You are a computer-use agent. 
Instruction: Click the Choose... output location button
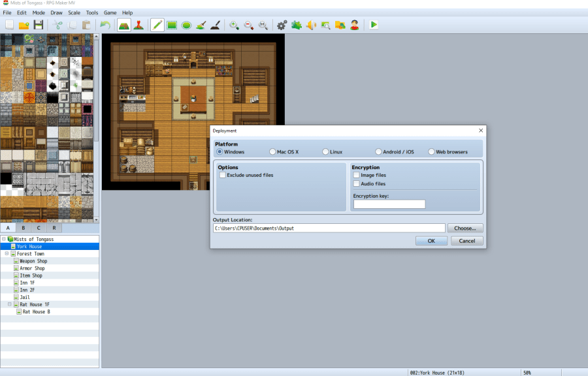(465, 228)
